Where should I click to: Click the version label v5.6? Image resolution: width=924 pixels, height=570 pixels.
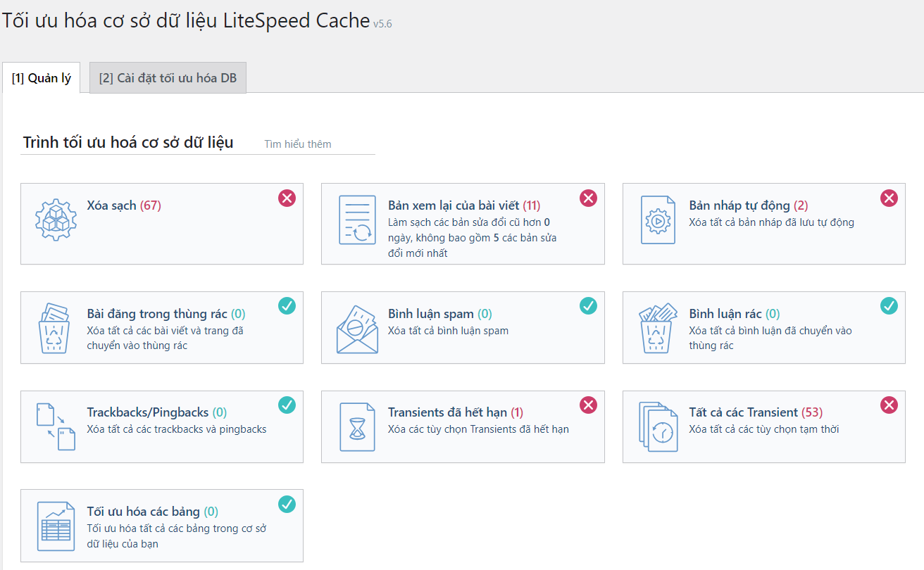(382, 24)
